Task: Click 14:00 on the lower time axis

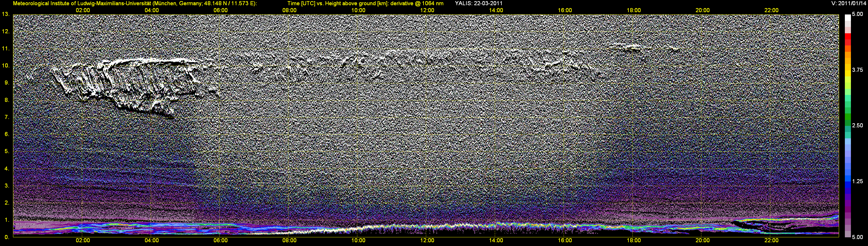Action: [496, 240]
